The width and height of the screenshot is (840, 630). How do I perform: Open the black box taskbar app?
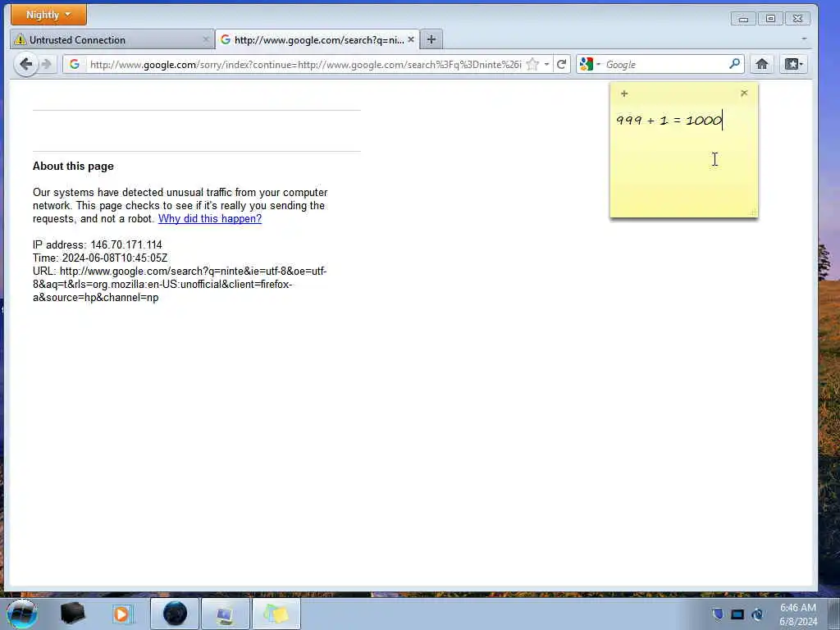(x=72, y=614)
